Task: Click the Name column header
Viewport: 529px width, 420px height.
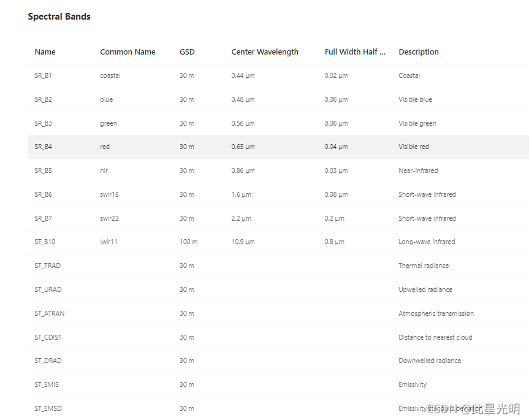Action: point(45,52)
